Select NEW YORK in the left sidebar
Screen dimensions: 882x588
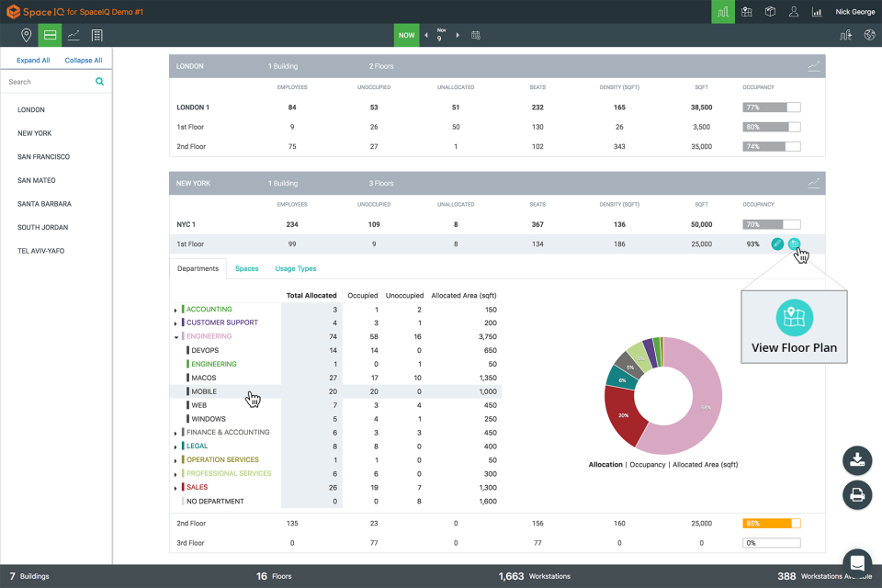(34, 133)
